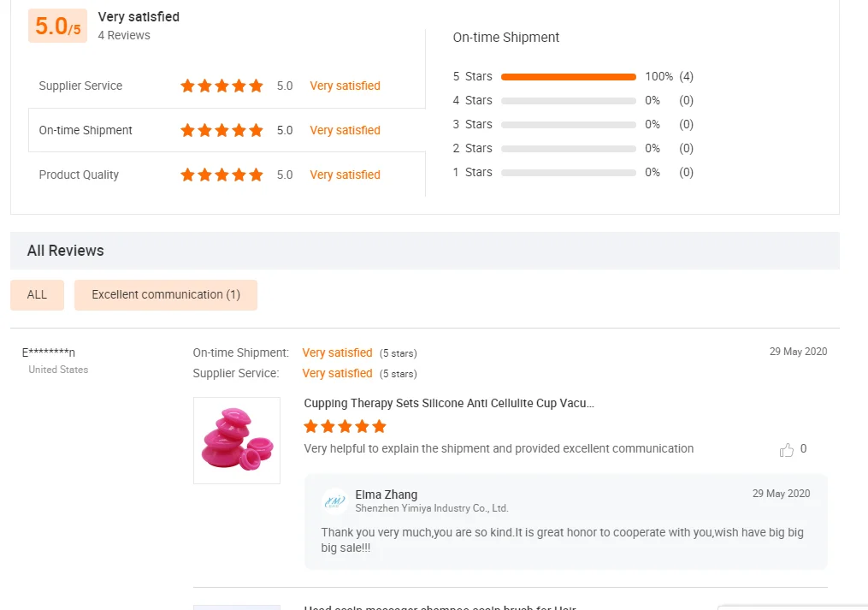The image size is (868, 610).
Task: Filter by Excellent communication (1)
Action: tap(166, 294)
